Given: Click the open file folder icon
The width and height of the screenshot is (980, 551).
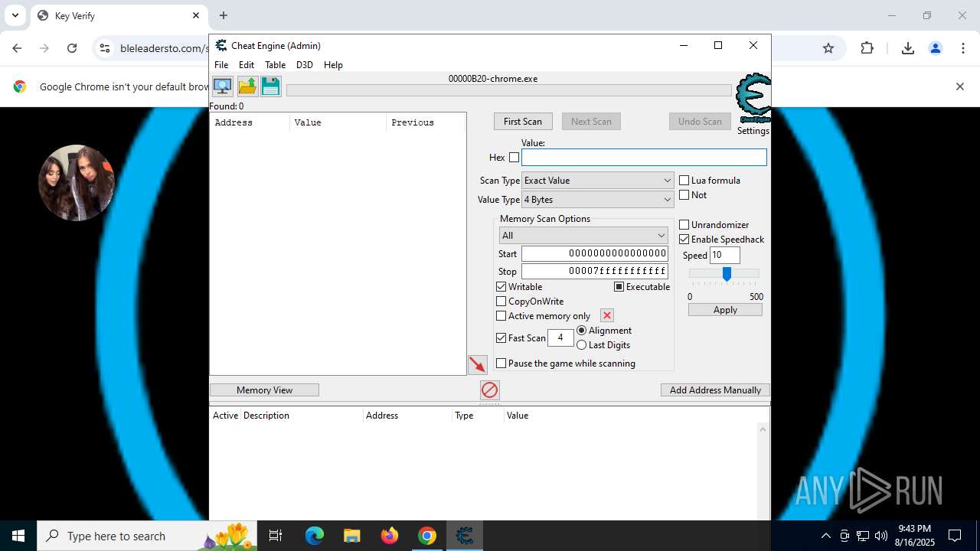Looking at the screenshot, I should pos(247,86).
